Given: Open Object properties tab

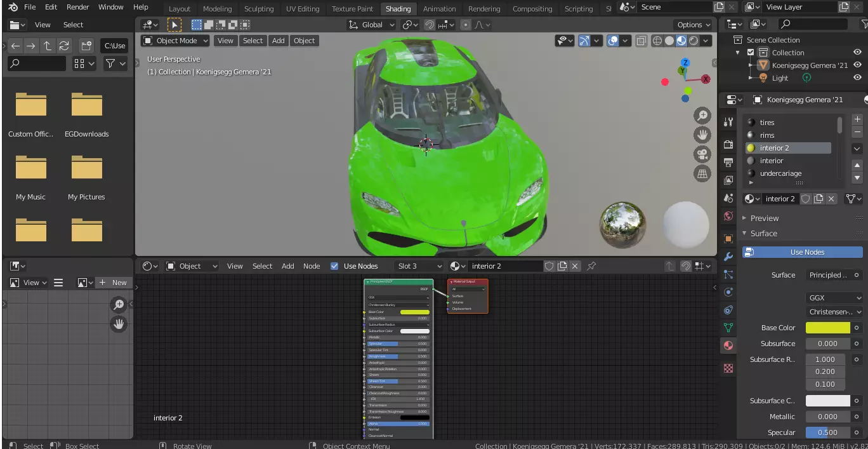Looking at the screenshot, I should (x=728, y=239).
